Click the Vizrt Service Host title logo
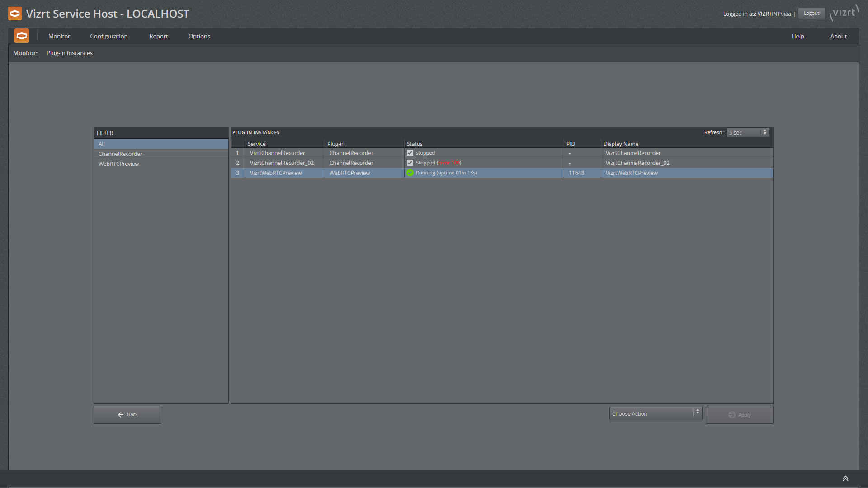The height and width of the screenshot is (488, 868). (15, 14)
